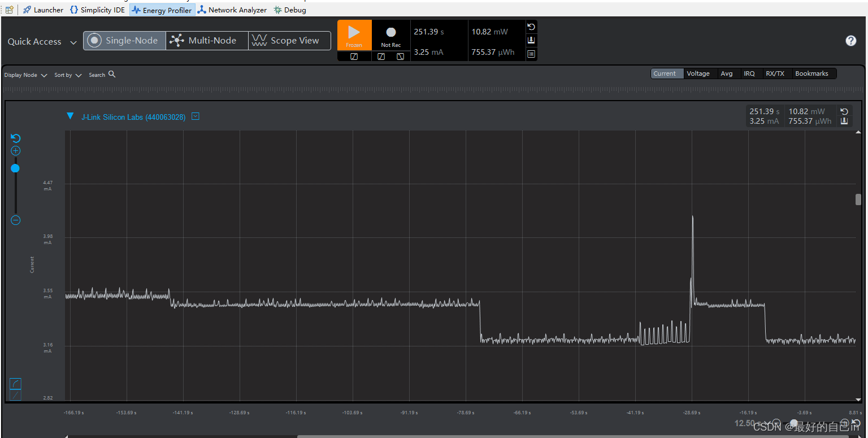Click the toolbar save trace data icon
The image size is (868, 438).
[x=531, y=40]
